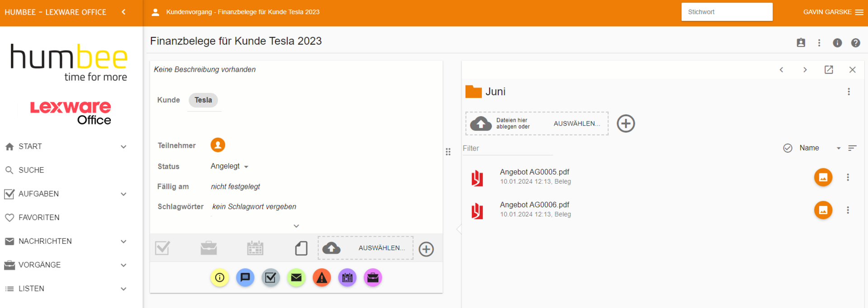The height and width of the screenshot is (308, 868).
Task: Click the red warning triangle icon
Action: 321,278
